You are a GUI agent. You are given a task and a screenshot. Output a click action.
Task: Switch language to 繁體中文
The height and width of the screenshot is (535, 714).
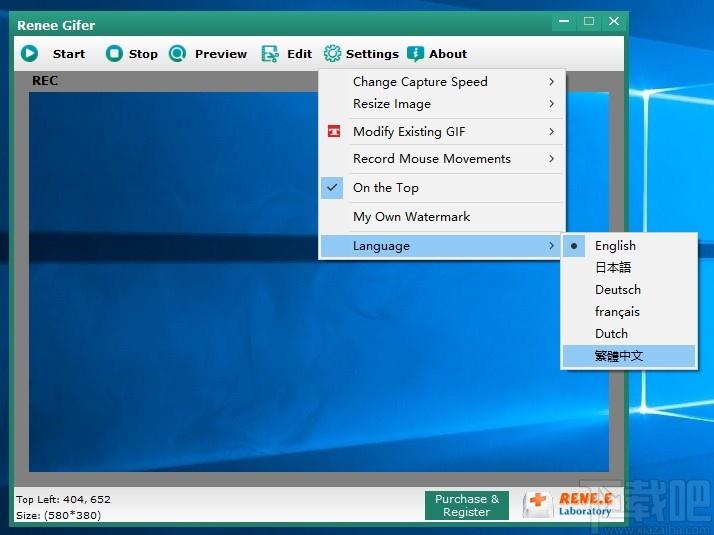pyautogui.click(x=628, y=356)
